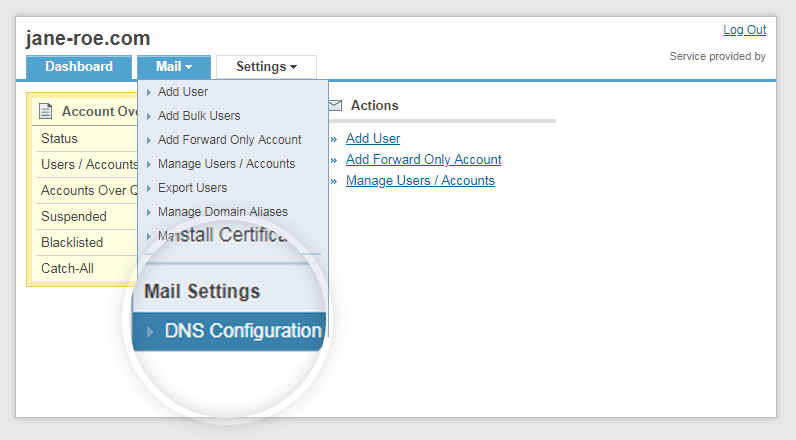This screenshot has height=440, width=796.
Task: Click the Account Overview document icon
Action: 45,111
